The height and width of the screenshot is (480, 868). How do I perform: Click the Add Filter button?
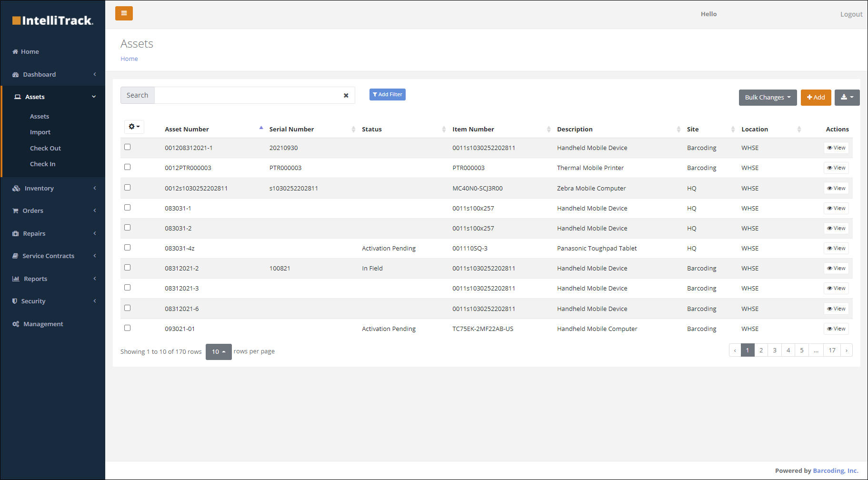coord(387,95)
